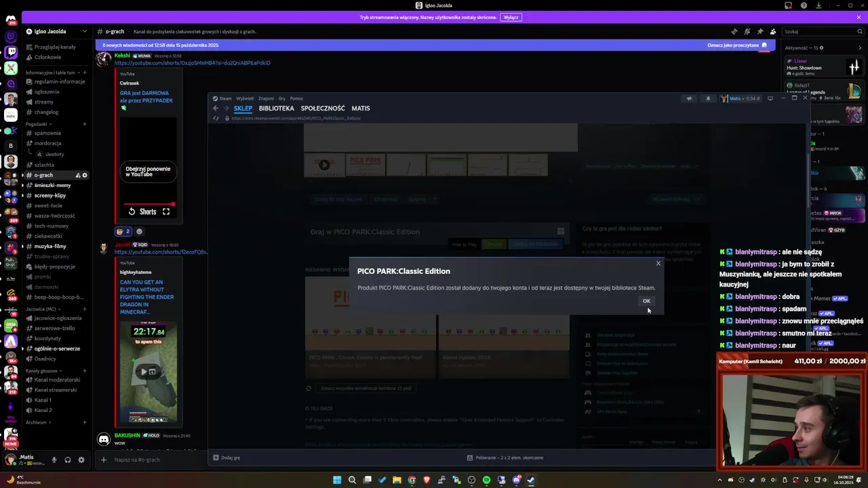Screen dimensions: 868x488
Task: Open Steam downloads status Pobieranie
Action: point(505,457)
